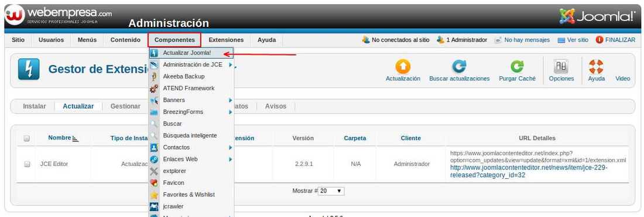The width and height of the screenshot is (644, 217).
Task: Sort by Nombre column header
Action: pos(60,138)
